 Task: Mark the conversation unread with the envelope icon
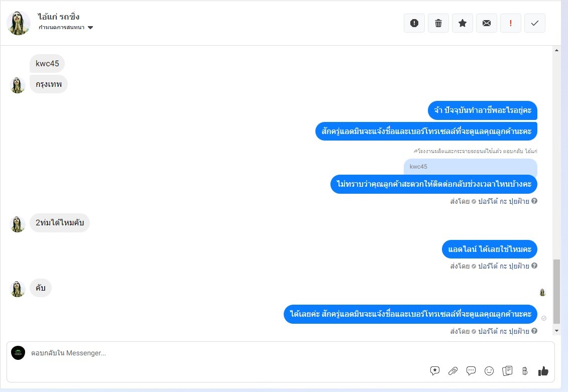tap(487, 23)
